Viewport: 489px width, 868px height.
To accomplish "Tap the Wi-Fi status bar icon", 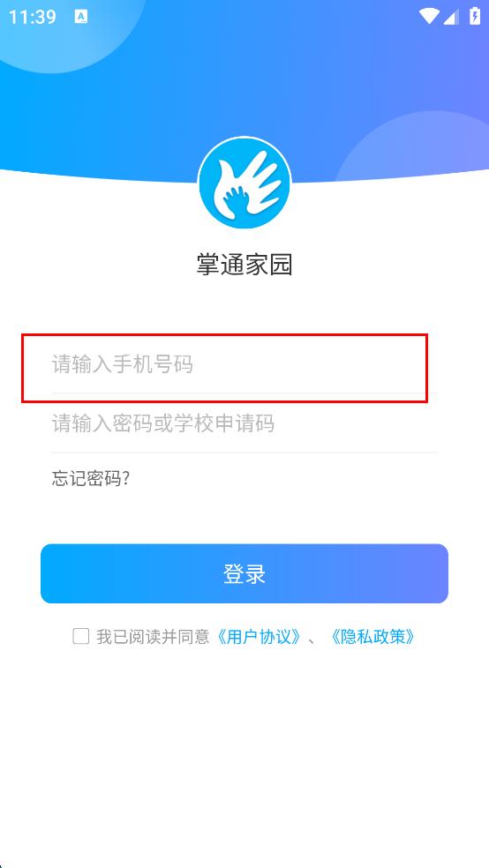I will click(x=429, y=16).
